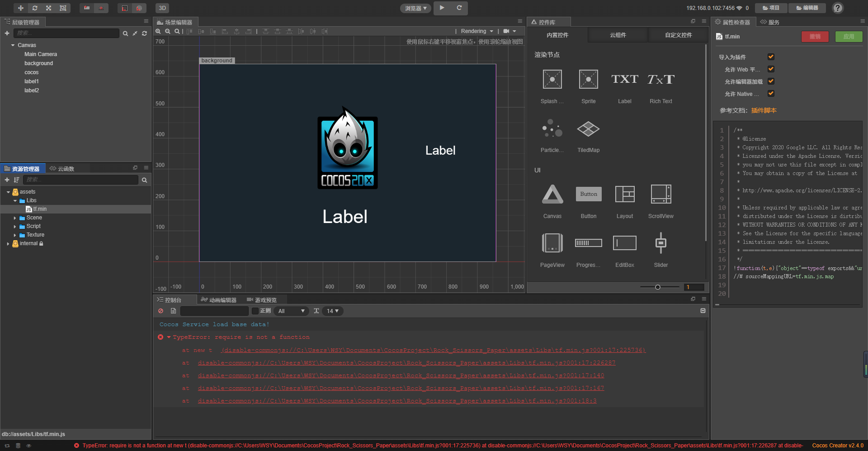Switch to the 自定义控件 tab

click(x=678, y=35)
